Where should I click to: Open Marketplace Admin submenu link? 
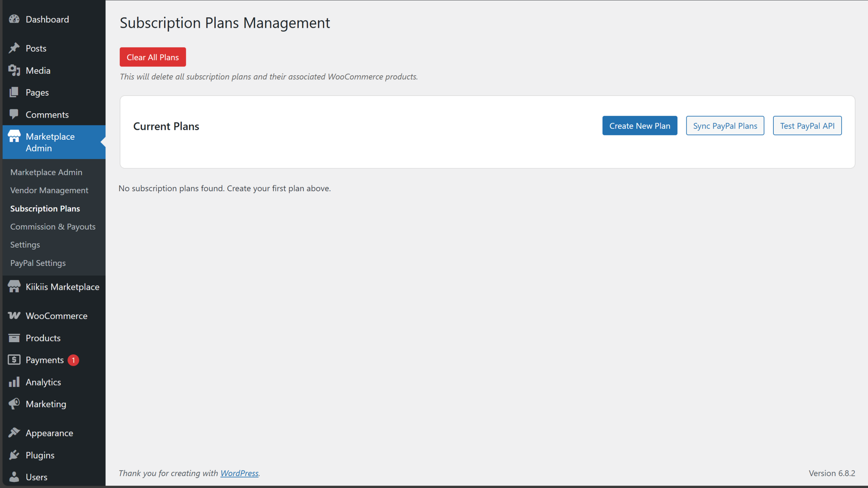pyautogui.click(x=46, y=172)
